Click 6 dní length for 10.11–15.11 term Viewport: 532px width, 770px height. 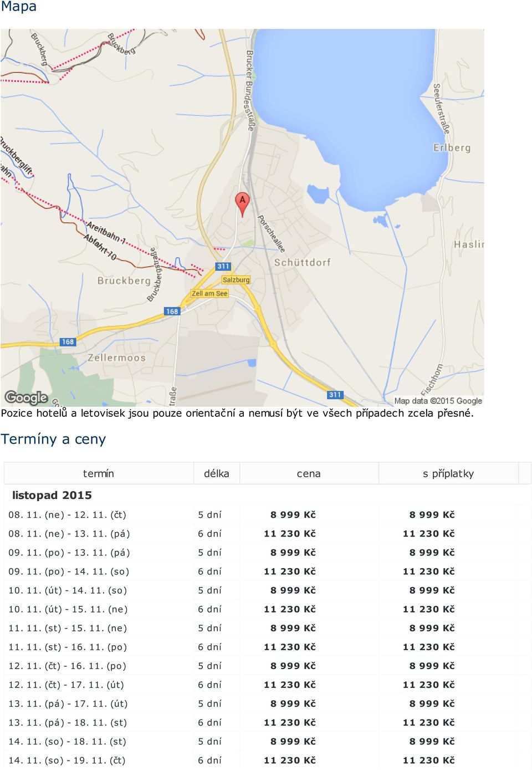pos(209,609)
